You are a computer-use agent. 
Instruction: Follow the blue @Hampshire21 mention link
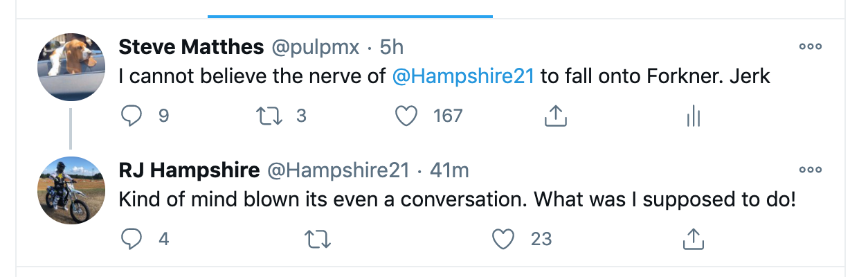point(463,76)
